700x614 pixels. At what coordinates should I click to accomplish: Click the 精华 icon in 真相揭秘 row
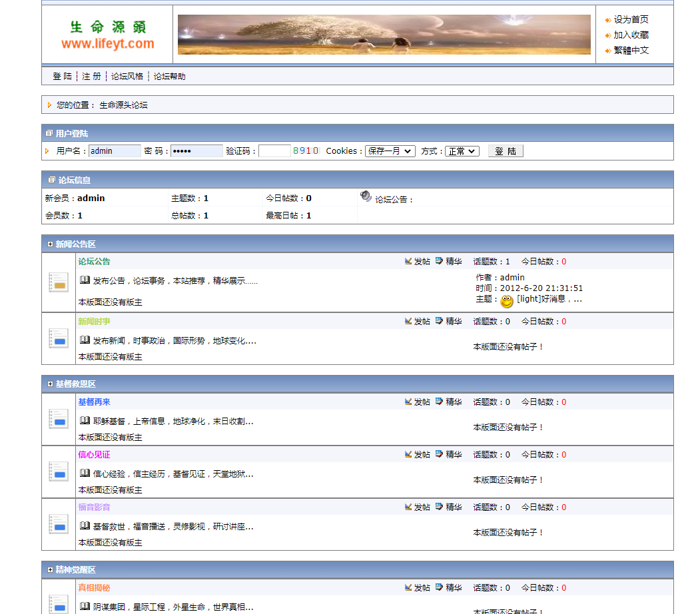click(440, 587)
